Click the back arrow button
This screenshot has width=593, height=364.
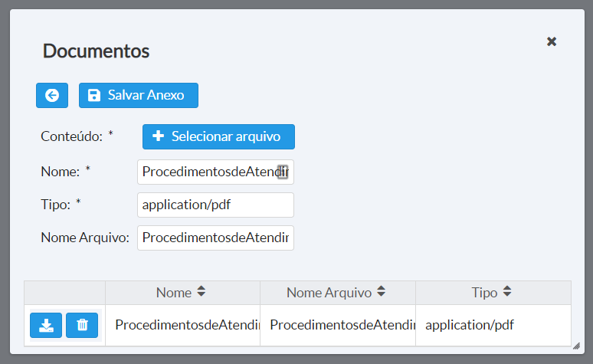pos(52,95)
